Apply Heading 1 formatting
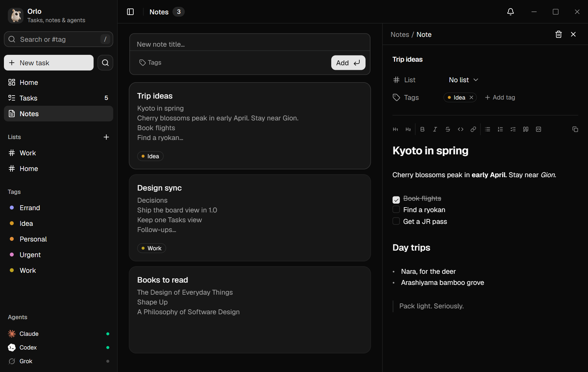 pyautogui.click(x=396, y=129)
